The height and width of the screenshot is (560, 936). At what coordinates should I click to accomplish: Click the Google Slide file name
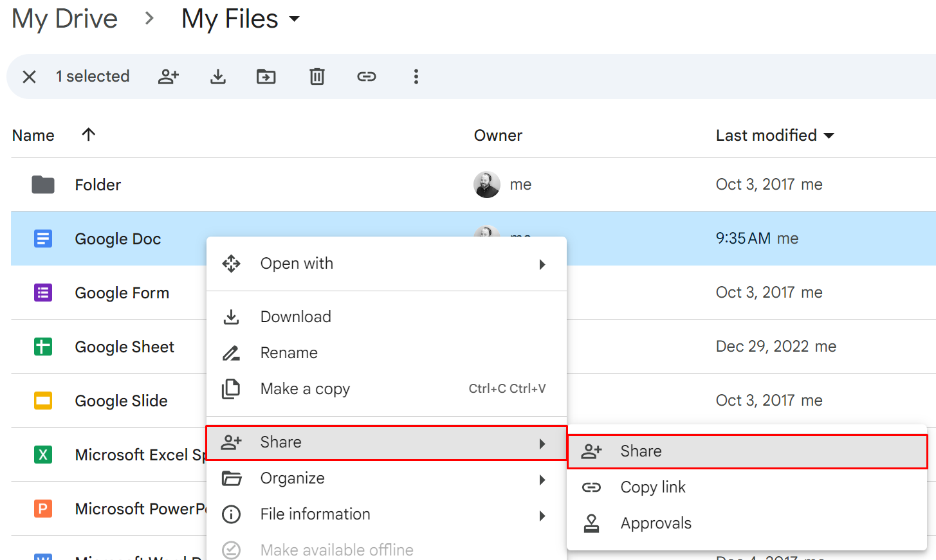coord(121,401)
